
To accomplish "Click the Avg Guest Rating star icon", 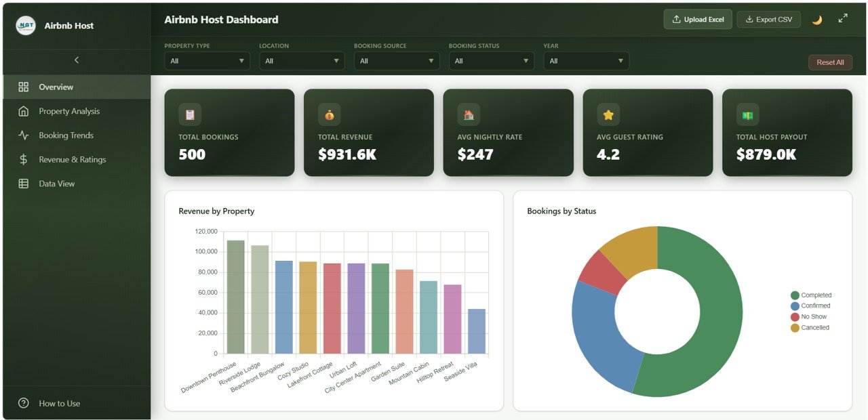I will (x=608, y=114).
